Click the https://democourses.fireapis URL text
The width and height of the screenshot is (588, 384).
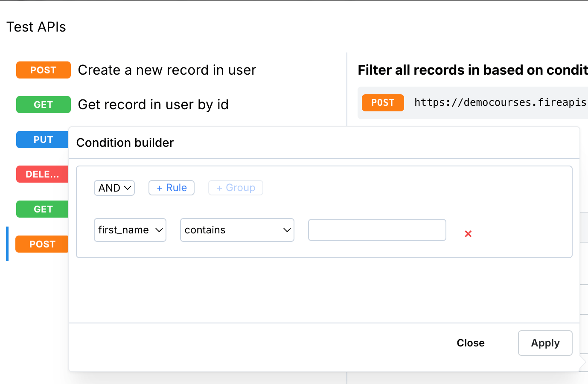(x=501, y=102)
